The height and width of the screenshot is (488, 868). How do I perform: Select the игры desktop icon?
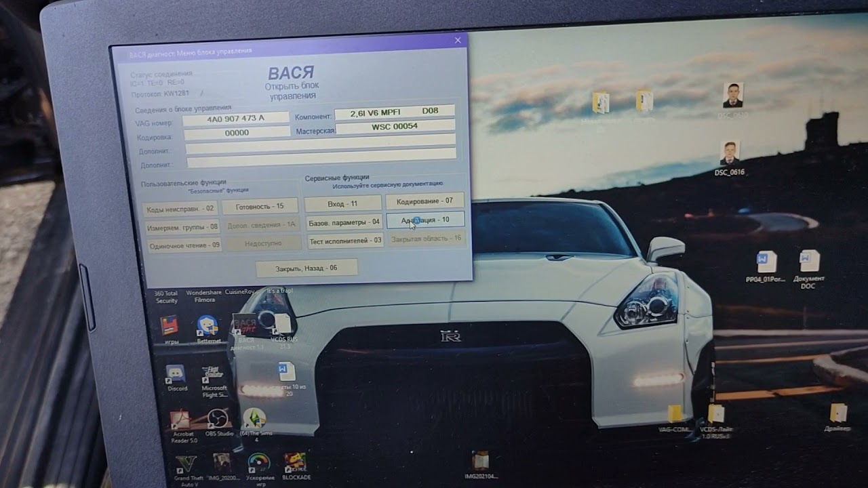pyautogui.click(x=170, y=329)
